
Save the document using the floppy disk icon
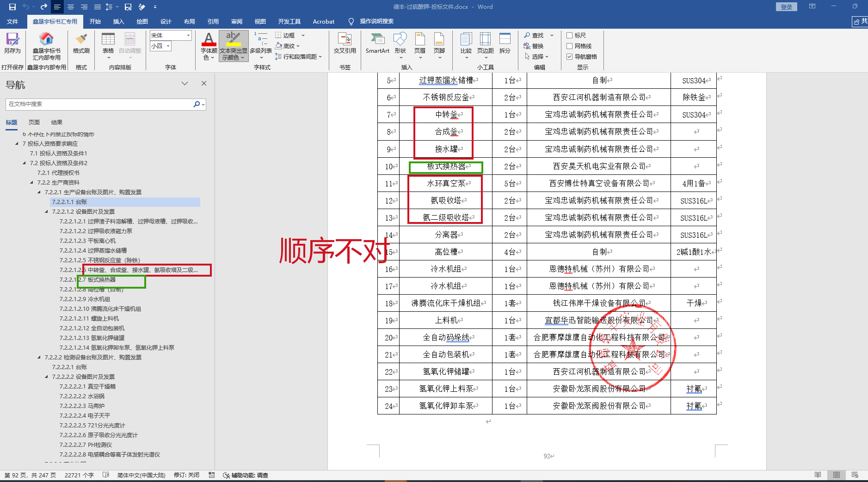pos(12,7)
